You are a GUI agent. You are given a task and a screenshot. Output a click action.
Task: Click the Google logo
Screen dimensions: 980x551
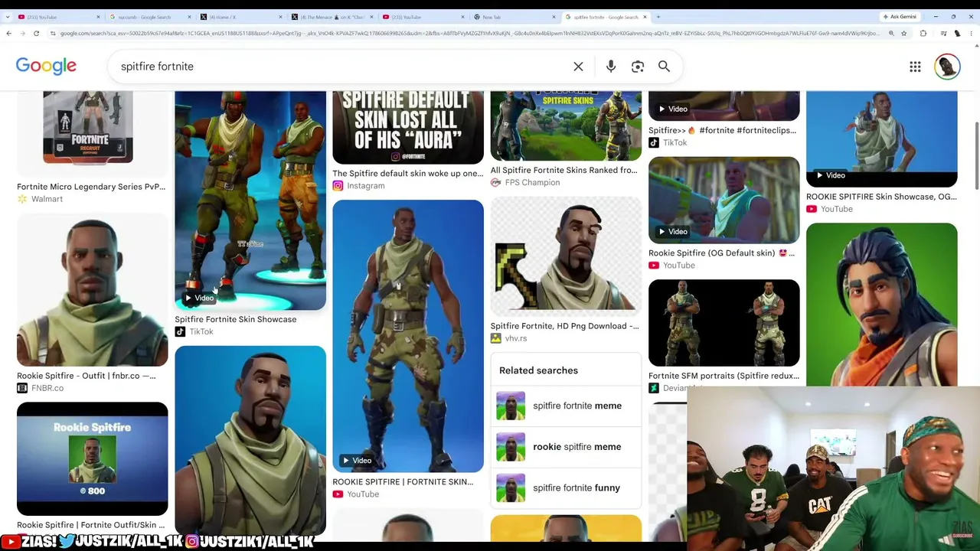[x=46, y=66]
